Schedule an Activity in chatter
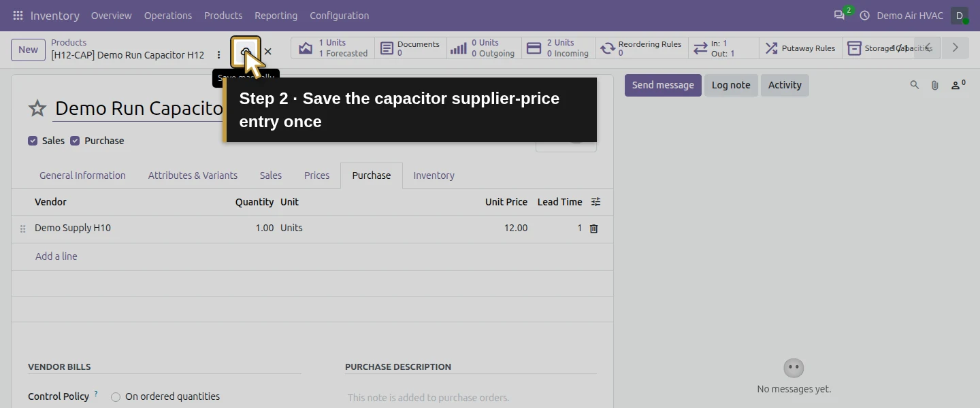Image resolution: width=980 pixels, height=408 pixels. [x=785, y=85]
